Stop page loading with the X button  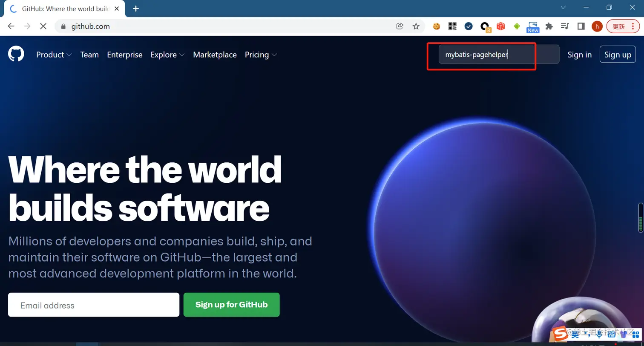(x=43, y=26)
